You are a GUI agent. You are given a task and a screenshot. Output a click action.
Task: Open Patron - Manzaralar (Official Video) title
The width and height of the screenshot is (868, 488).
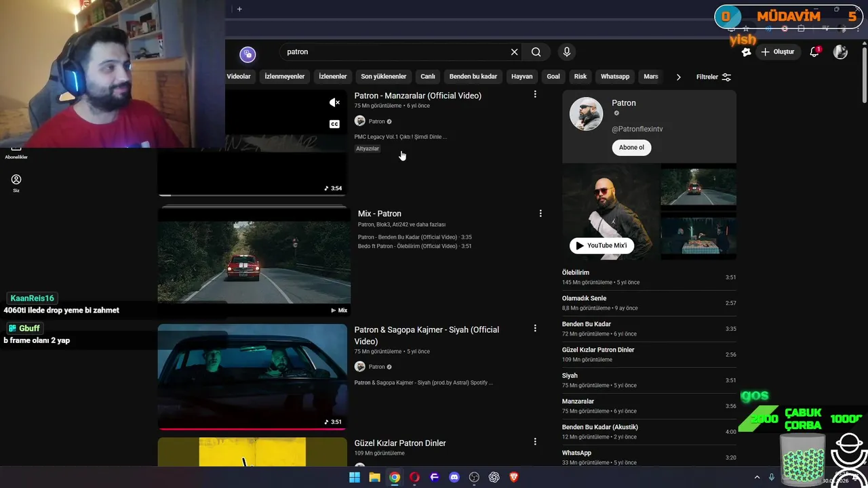click(x=418, y=96)
